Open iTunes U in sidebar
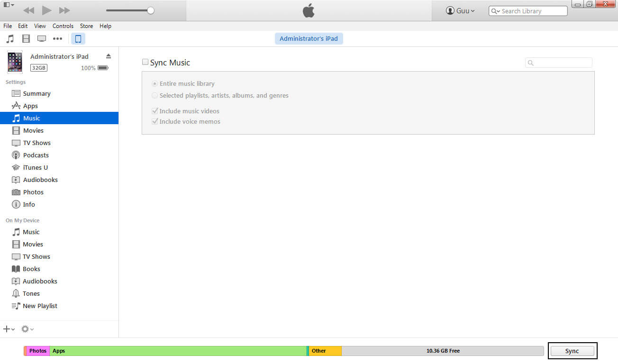 [59, 167]
